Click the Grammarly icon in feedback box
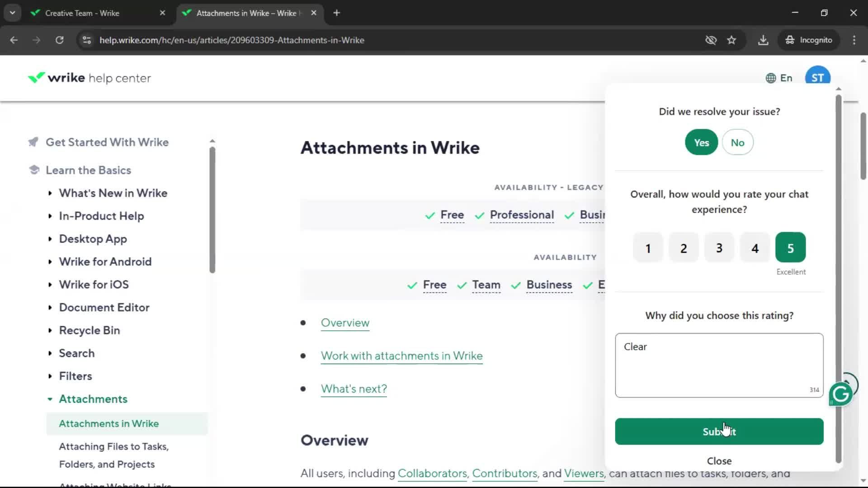This screenshot has width=868, height=488. [x=841, y=394]
